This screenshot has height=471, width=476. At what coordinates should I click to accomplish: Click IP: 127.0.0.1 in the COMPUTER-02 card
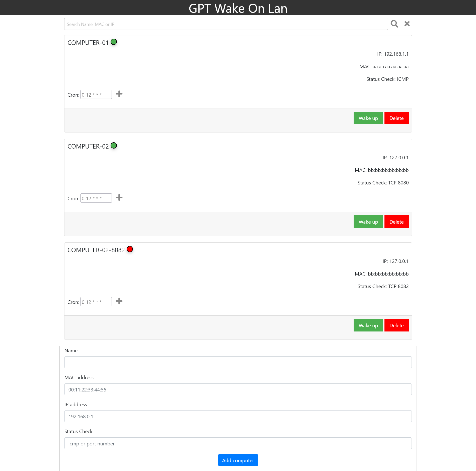[x=395, y=158]
